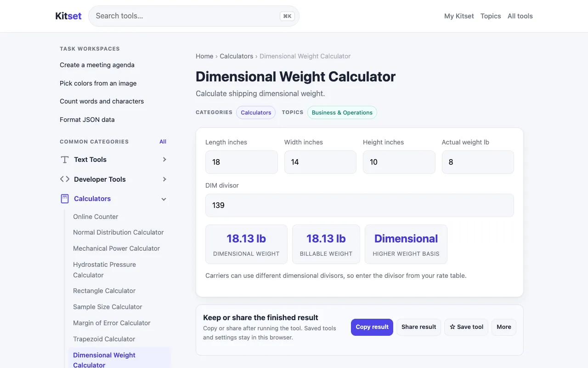Select the Text Tools category
This screenshot has width=588, height=368.
[90, 160]
